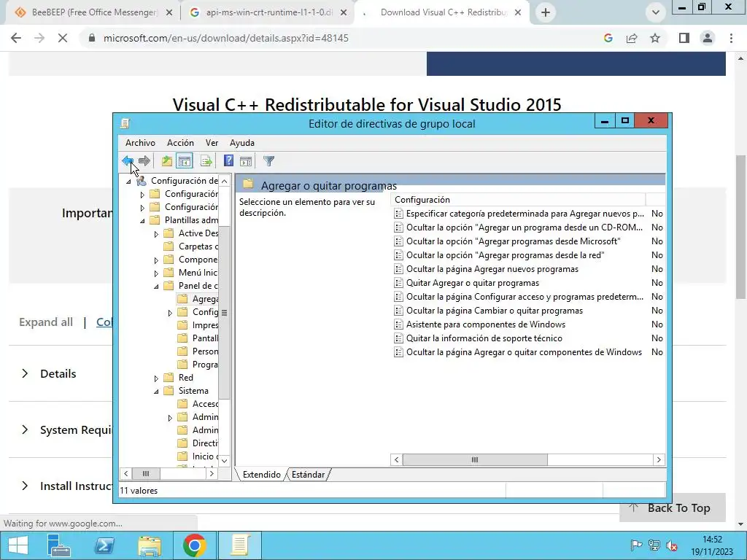The image size is (747, 560).
Task: Launch PowerShell from the taskbar
Action: [104, 545]
